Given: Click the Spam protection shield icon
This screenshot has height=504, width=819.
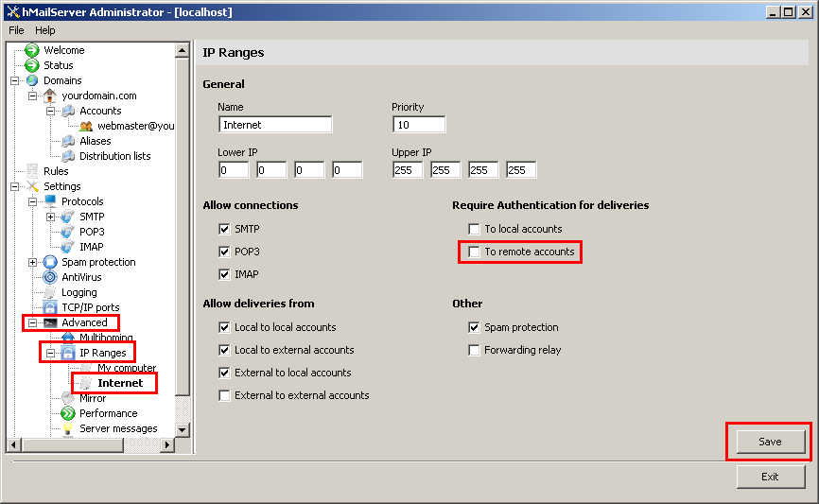Looking at the screenshot, I should coord(50,262).
